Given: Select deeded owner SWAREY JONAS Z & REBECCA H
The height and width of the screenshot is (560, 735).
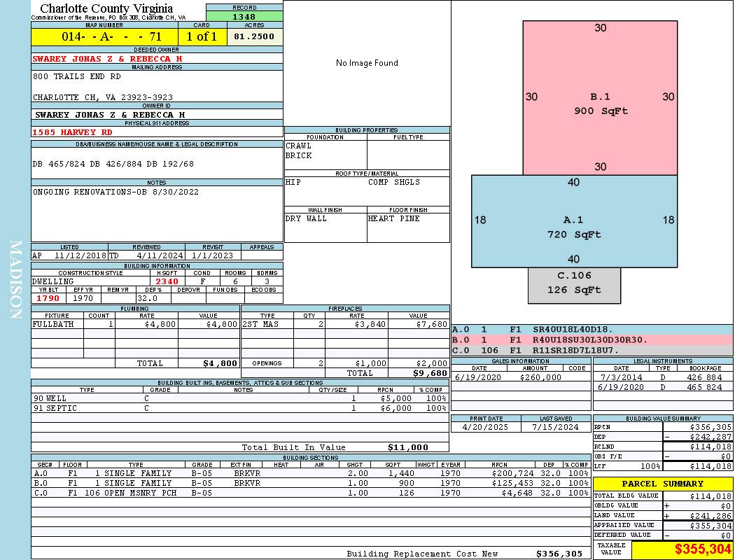Looking at the screenshot, I should [107, 59].
